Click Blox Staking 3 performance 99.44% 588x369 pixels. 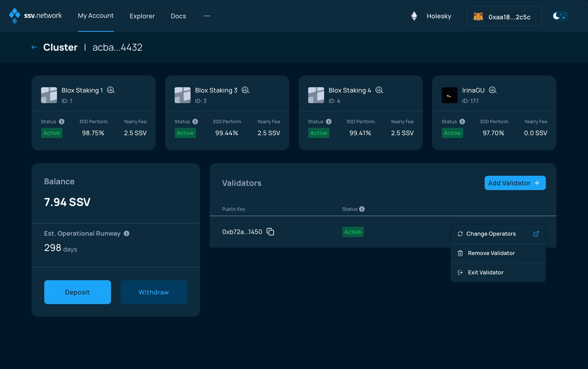click(x=227, y=133)
